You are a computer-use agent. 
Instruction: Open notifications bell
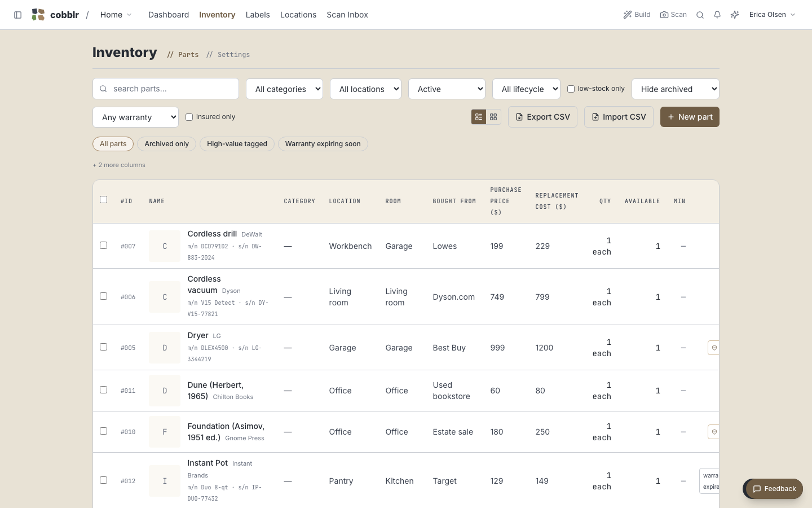pos(717,15)
